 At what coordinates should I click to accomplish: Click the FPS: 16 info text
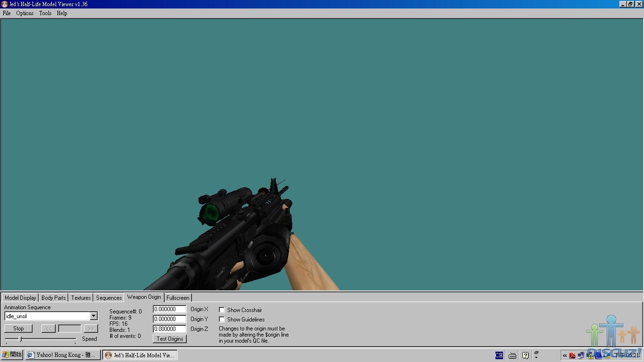[118, 324]
